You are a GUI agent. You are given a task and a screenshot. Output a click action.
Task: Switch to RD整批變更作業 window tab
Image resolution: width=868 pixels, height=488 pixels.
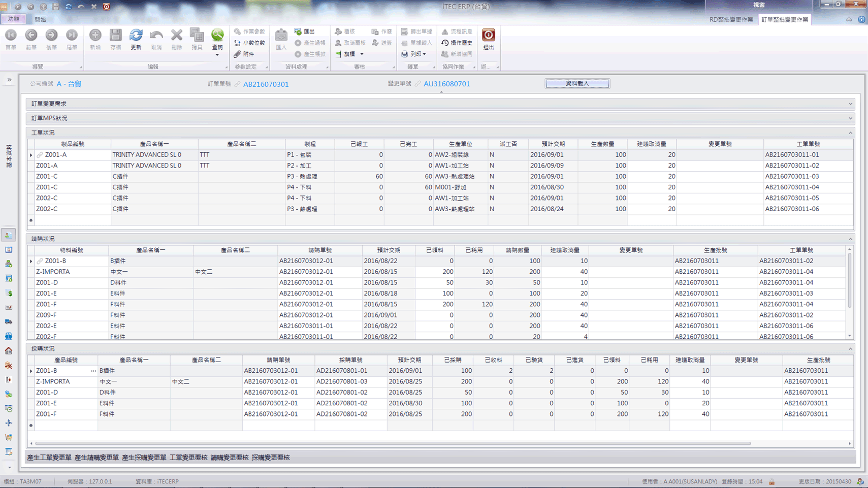[731, 19]
